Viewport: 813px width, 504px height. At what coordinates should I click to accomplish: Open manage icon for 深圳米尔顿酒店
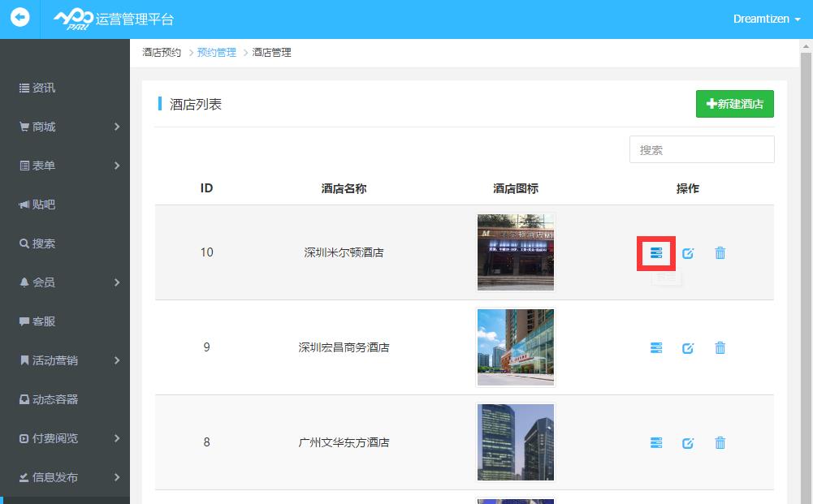(x=656, y=253)
